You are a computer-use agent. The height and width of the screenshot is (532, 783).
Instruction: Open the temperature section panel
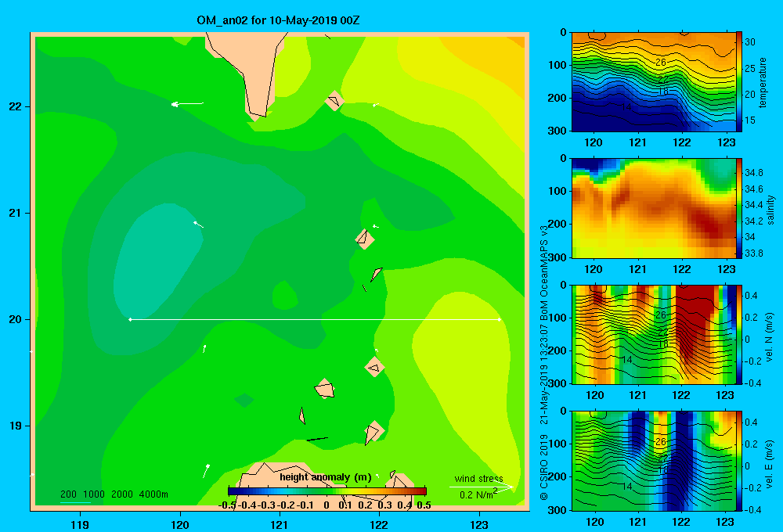click(x=653, y=82)
